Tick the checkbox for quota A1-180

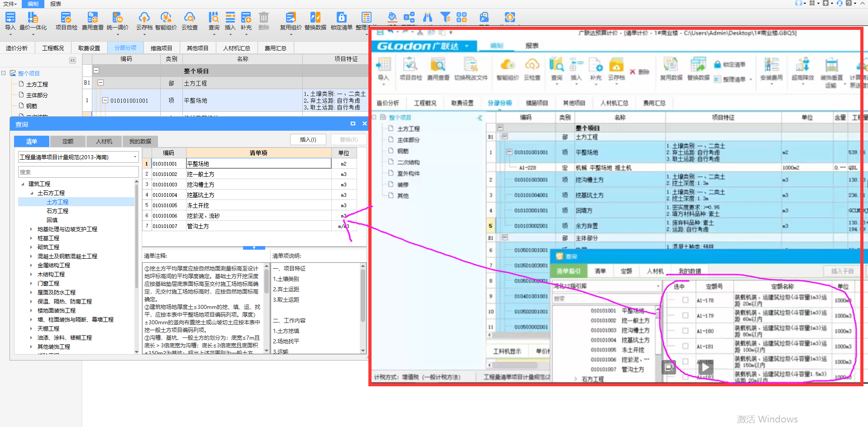coord(685,331)
